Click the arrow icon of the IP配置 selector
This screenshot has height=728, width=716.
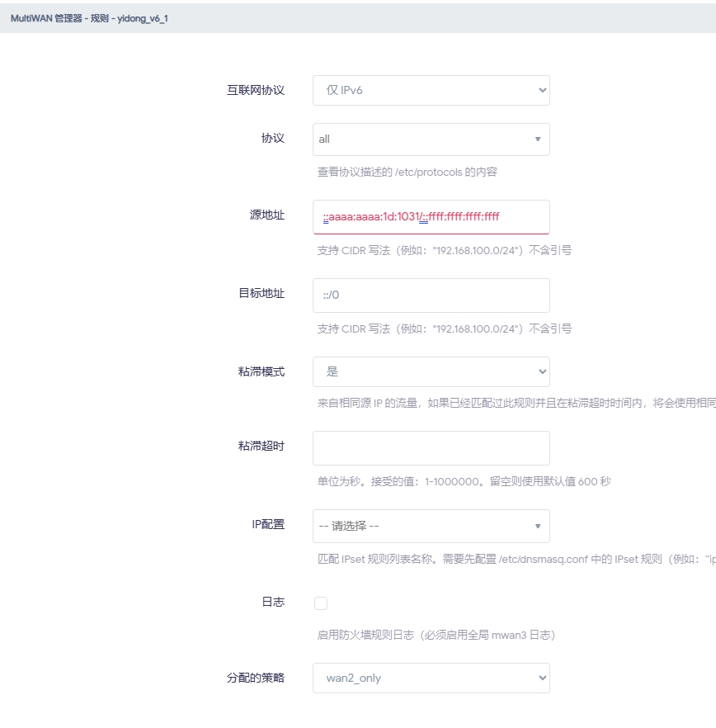coord(538,526)
